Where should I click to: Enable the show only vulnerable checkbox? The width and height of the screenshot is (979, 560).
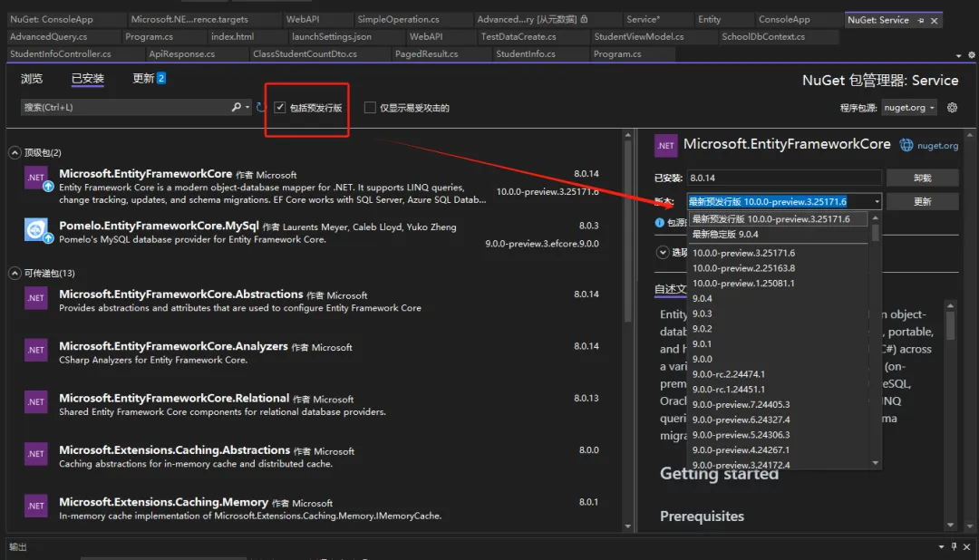(370, 108)
